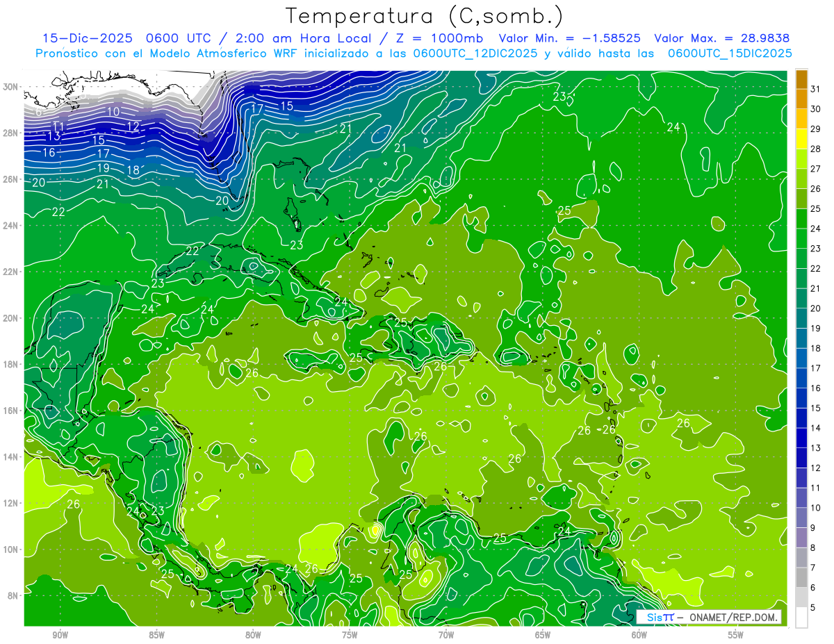The image size is (834, 644).
Task: Click the dark orange swatch above legend value 31
Action: (x=801, y=79)
